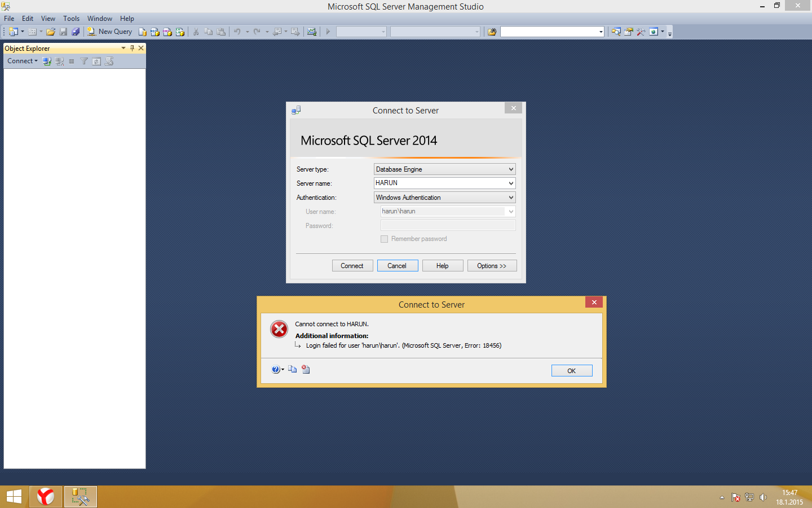Open the Server type dropdown
The image size is (812, 508).
(511, 169)
